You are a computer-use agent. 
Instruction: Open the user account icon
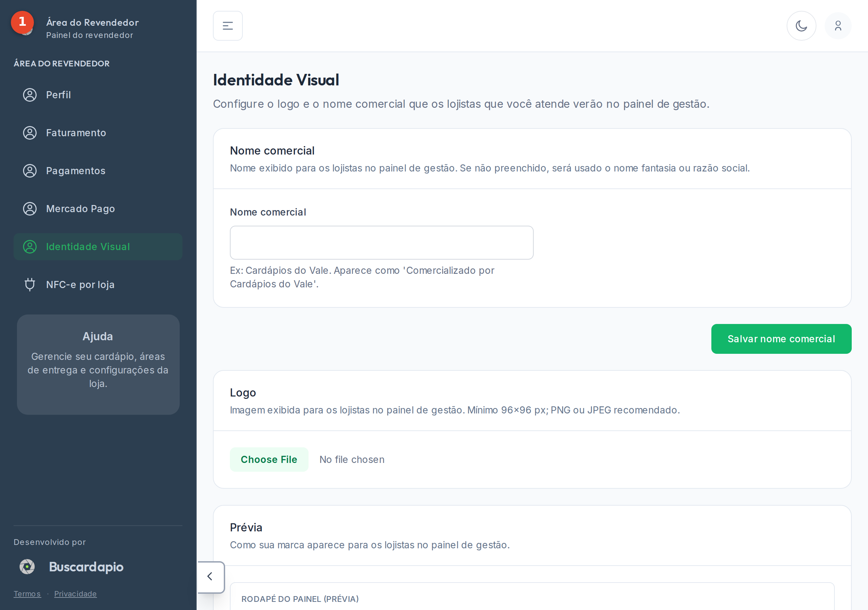pos(838,26)
